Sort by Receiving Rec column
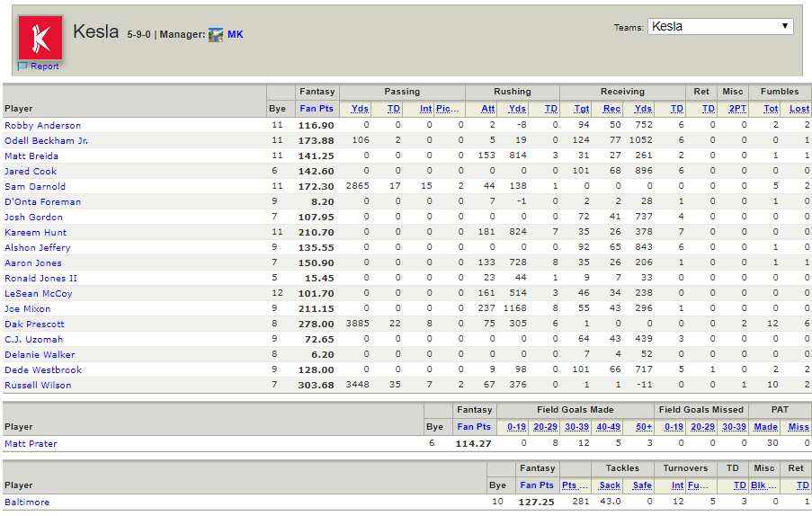Image resolution: width=812 pixels, height=516 pixels. point(611,108)
